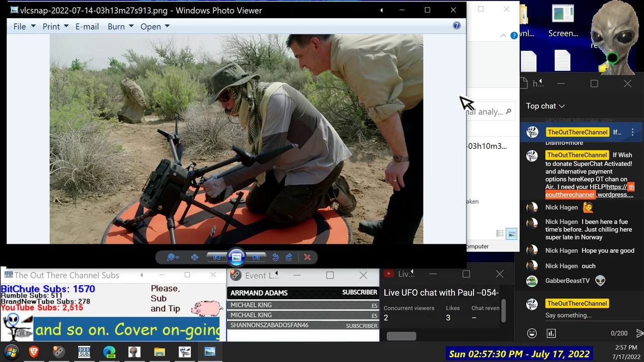Click the Live UFO chat title text
644x362 pixels.
click(441, 293)
